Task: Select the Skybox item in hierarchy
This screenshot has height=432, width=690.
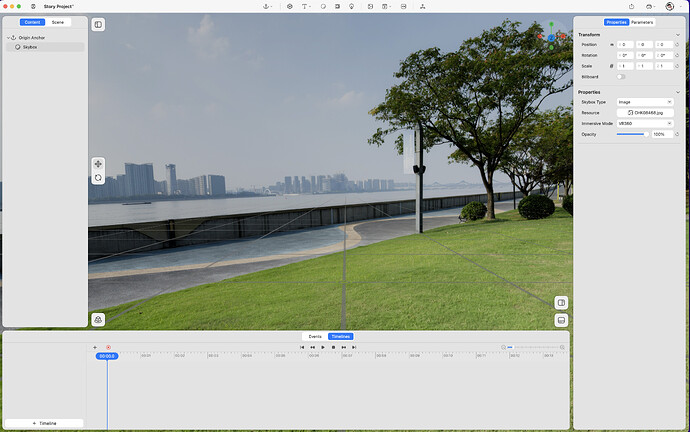Action: pyautogui.click(x=30, y=47)
